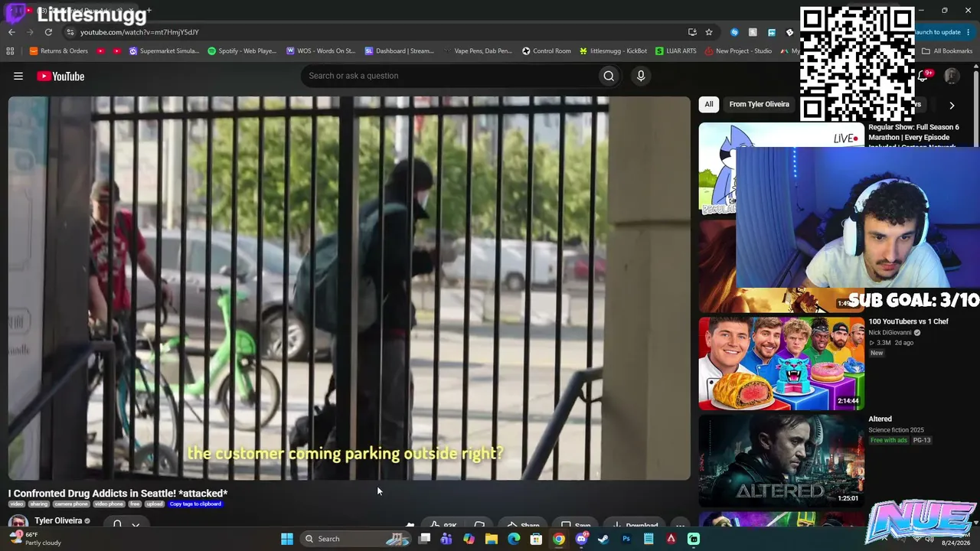The image size is (980, 551).
Task: Reload the page with the refresh icon
Action: [48, 32]
